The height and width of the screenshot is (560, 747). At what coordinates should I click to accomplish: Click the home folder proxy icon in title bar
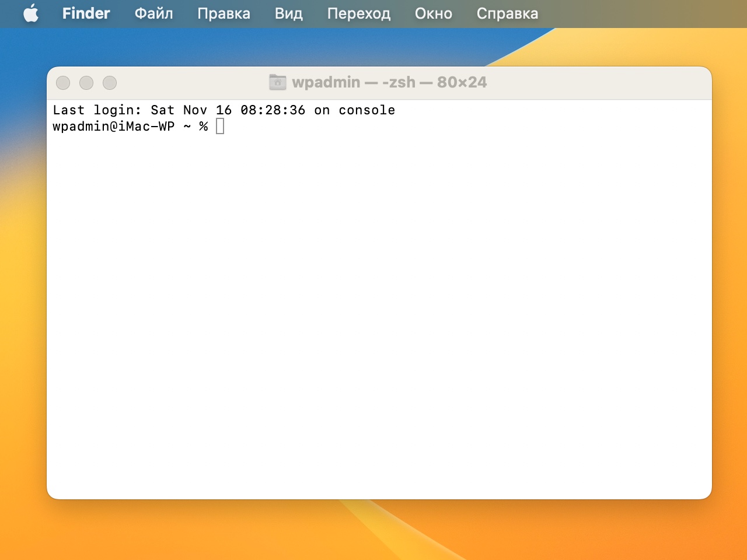pyautogui.click(x=277, y=82)
